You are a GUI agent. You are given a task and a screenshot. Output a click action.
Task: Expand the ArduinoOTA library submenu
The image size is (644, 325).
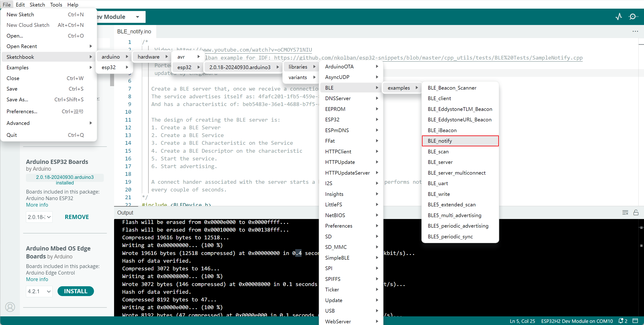[351, 67]
